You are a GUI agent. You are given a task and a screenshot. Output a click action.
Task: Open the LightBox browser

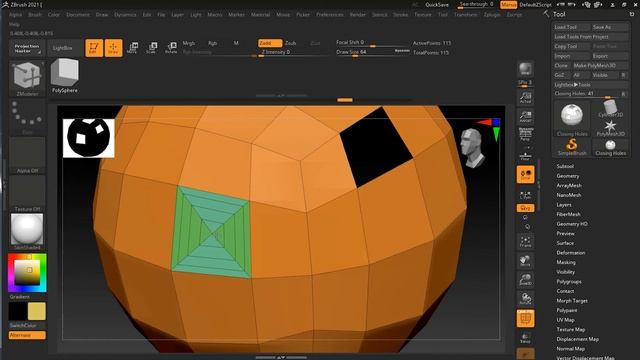[x=62, y=48]
